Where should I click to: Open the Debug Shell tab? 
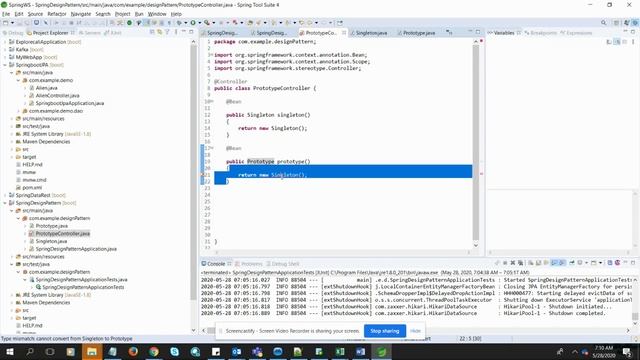pyautogui.click(x=283, y=264)
